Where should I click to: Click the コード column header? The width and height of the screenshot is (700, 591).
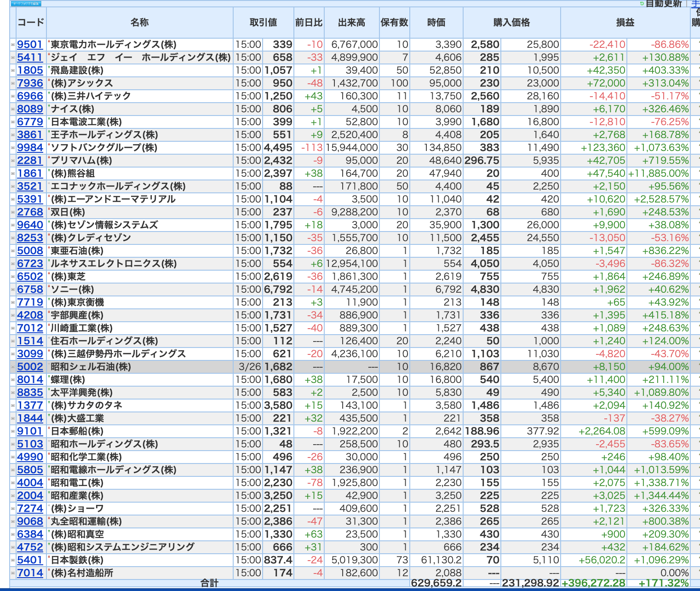[x=31, y=23]
